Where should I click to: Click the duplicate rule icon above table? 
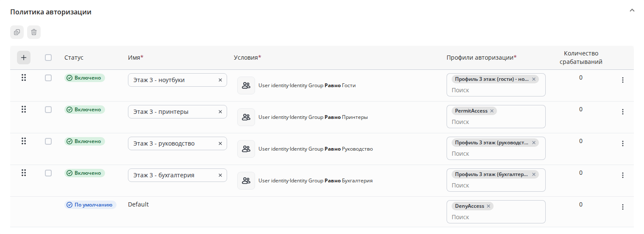click(x=17, y=32)
